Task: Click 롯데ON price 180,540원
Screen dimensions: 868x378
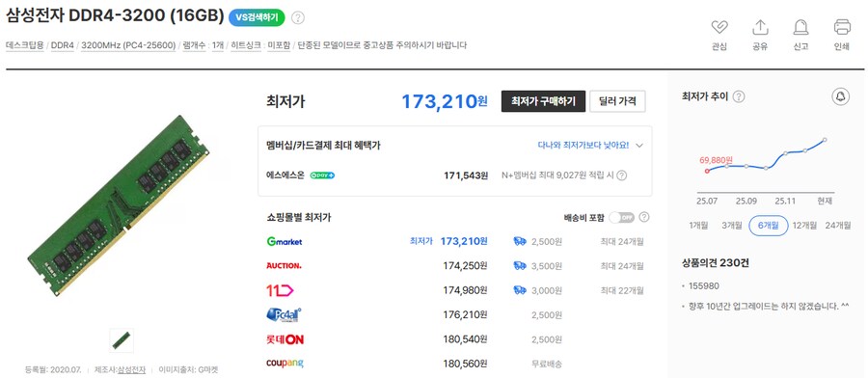Action: (x=466, y=338)
